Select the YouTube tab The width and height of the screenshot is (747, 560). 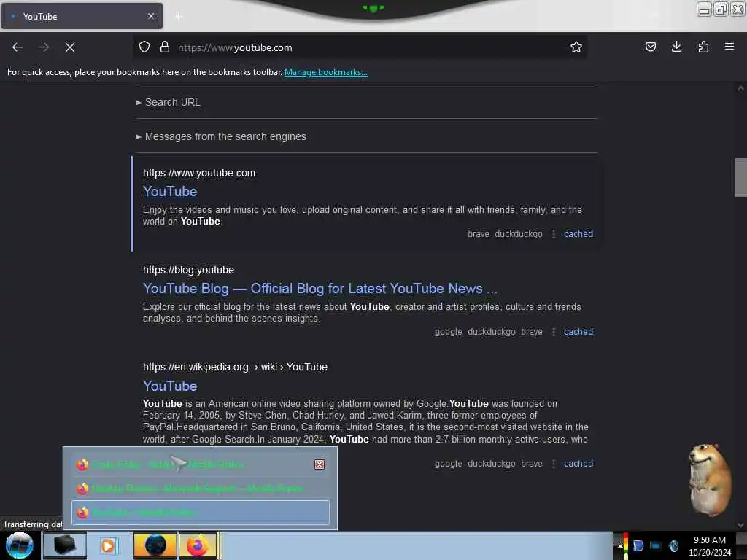coord(82,16)
